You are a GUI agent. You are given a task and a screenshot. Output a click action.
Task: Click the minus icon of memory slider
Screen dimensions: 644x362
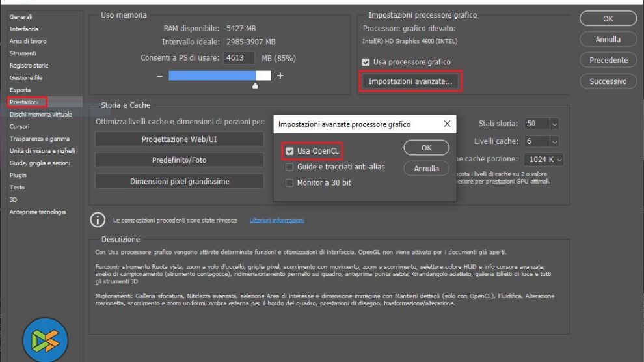coord(160,76)
